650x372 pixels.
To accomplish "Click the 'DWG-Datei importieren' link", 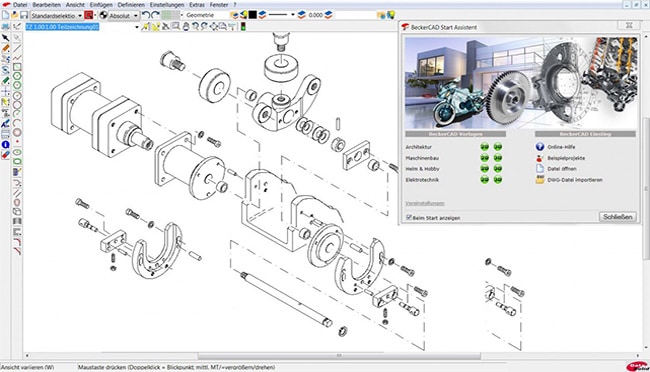I will [575, 180].
